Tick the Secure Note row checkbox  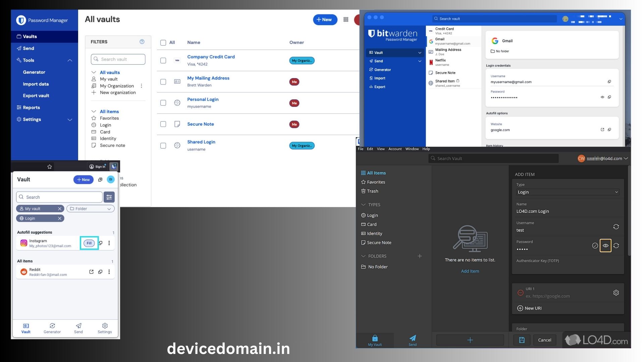[163, 124]
